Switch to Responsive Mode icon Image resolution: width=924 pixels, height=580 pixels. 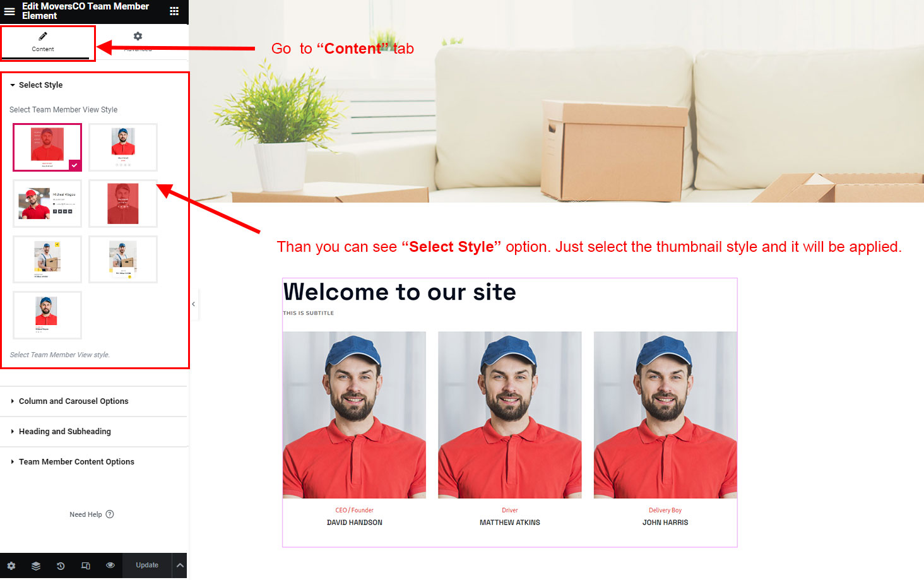pos(86,566)
